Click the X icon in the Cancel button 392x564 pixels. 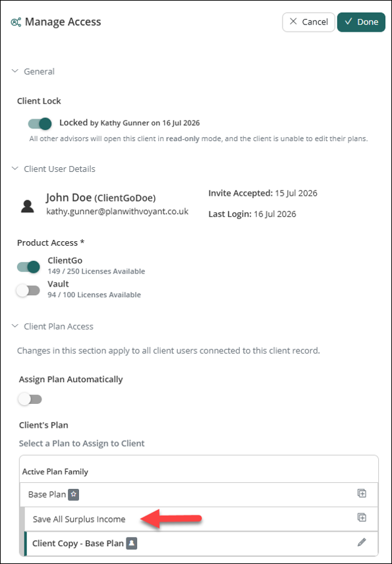click(x=293, y=22)
